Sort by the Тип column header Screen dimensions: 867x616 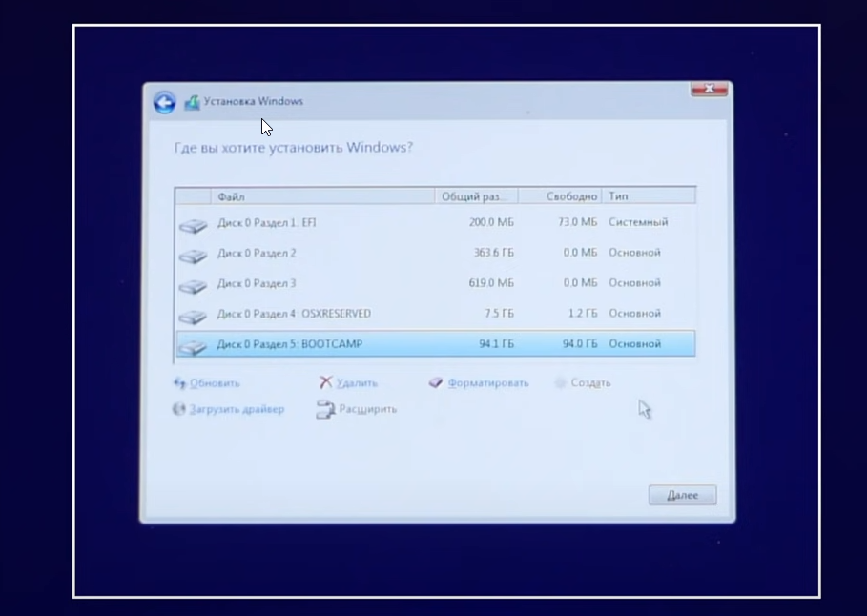[619, 196]
